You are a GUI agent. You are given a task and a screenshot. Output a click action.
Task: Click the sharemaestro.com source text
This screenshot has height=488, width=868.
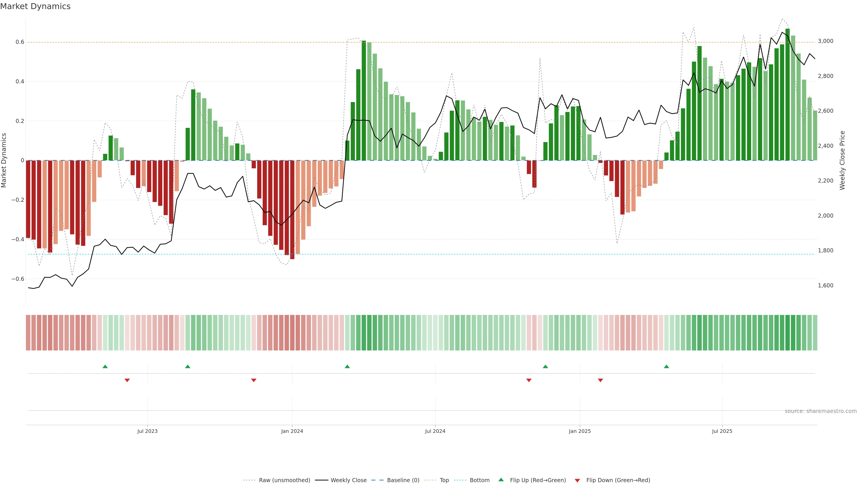[821, 411]
